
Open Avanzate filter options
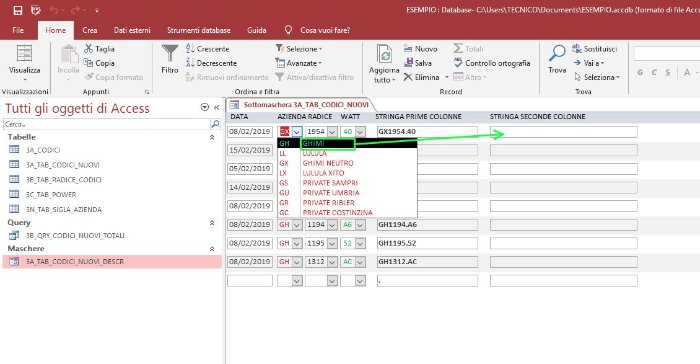click(x=298, y=63)
